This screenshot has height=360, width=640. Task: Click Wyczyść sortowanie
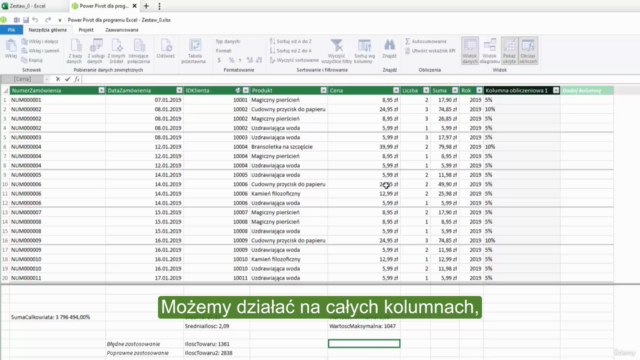[x=294, y=60]
